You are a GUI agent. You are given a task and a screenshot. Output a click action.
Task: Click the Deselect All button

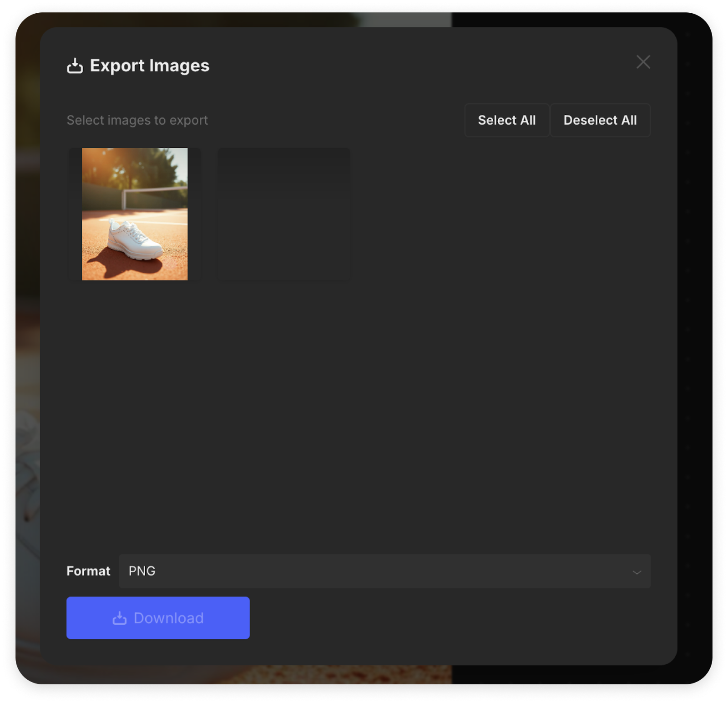pyautogui.click(x=600, y=120)
